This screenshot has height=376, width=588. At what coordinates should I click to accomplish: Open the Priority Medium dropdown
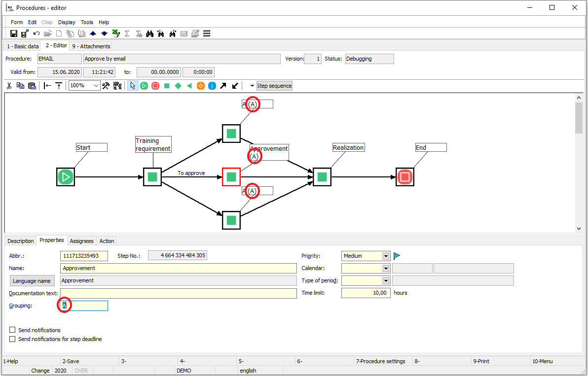click(x=386, y=256)
